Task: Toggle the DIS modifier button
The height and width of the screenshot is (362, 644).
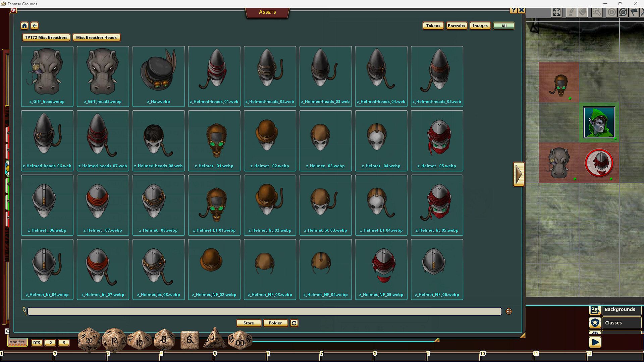Action: 37,343
